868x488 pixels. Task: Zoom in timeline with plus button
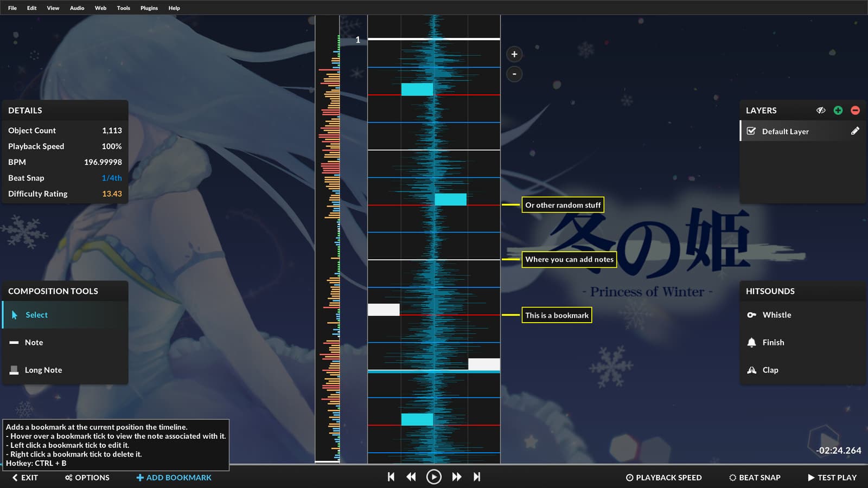pyautogui.click(x=514, y=54)
